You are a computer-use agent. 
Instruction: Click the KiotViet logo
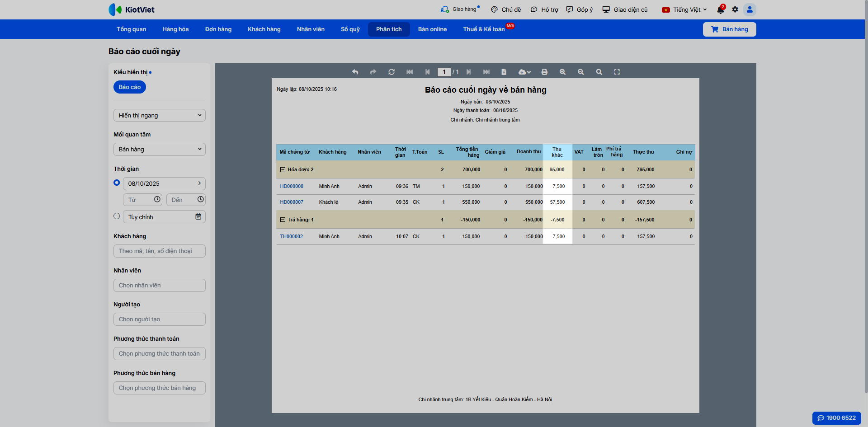click(x=132, y=9)
